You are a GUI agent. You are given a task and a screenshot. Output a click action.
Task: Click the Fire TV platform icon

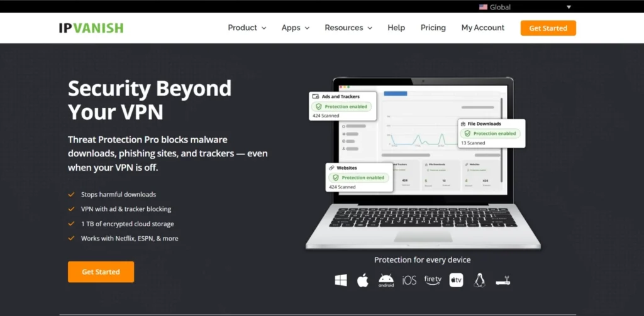433,280
